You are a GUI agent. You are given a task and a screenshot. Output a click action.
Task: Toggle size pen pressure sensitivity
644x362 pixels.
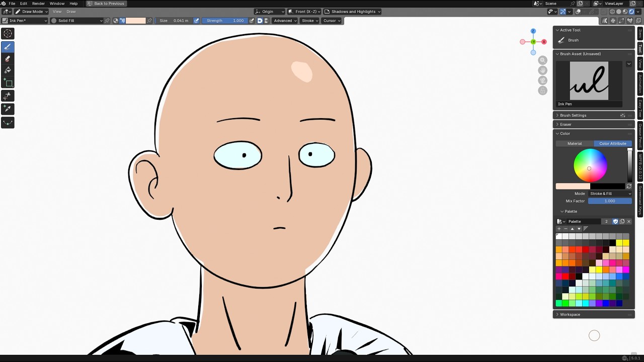196,21
